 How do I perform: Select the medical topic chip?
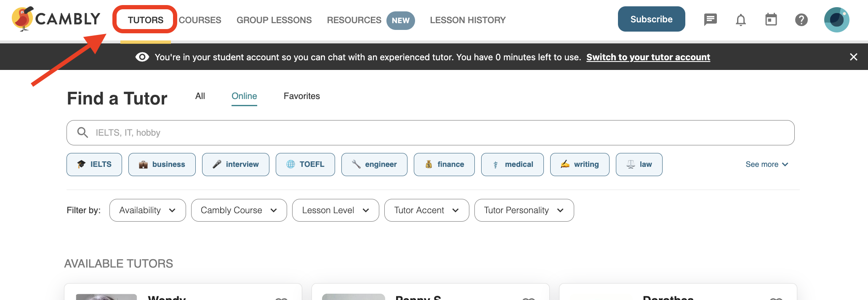(x=512, y=164)
